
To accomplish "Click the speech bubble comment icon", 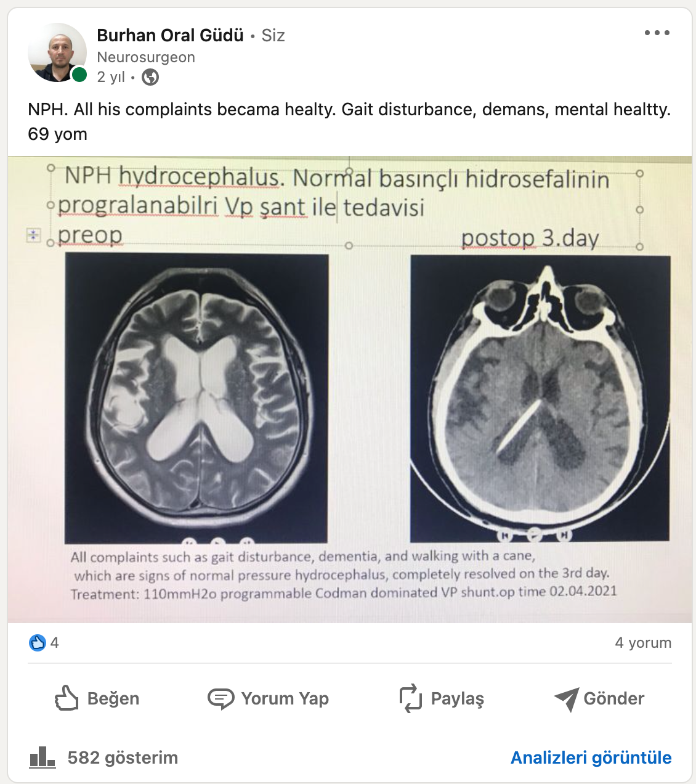I will (x=221, y=699).
